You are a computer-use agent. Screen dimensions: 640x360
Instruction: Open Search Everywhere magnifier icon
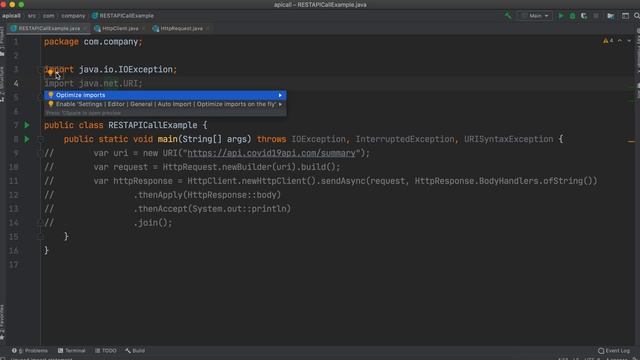pyautogui.click(x=637, y=16)
